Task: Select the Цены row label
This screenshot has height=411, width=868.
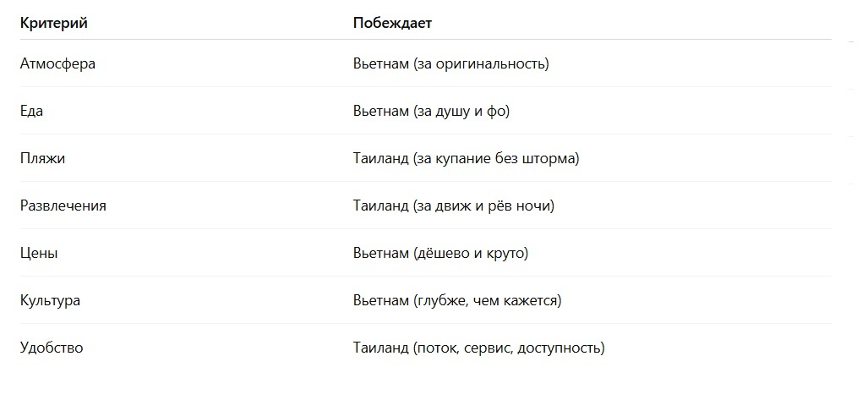Action: click(39, 254)
